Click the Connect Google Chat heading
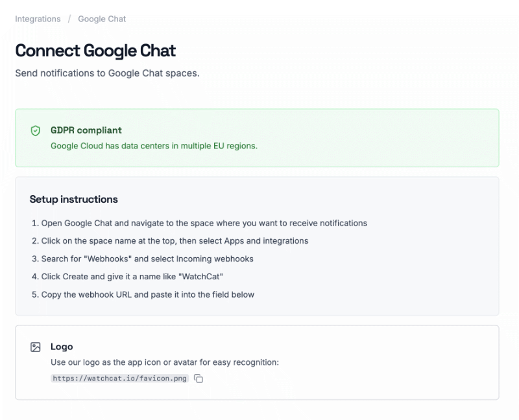 click(x=95, y=51)
